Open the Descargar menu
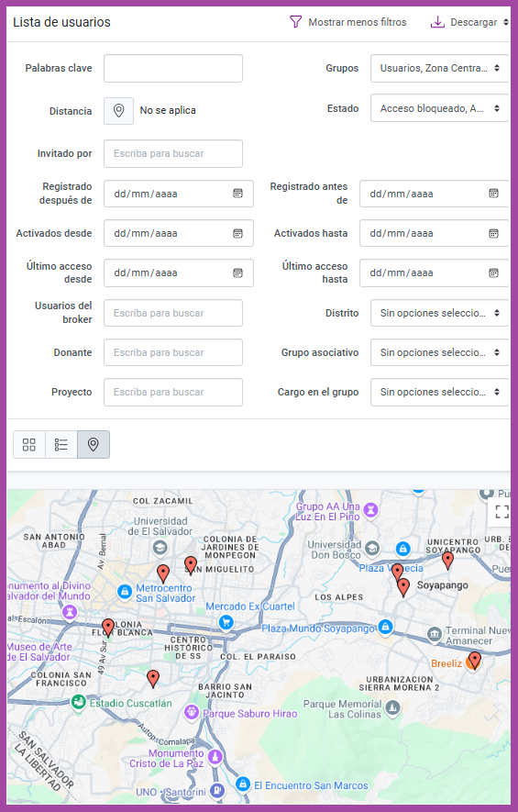 pos(469,22)
